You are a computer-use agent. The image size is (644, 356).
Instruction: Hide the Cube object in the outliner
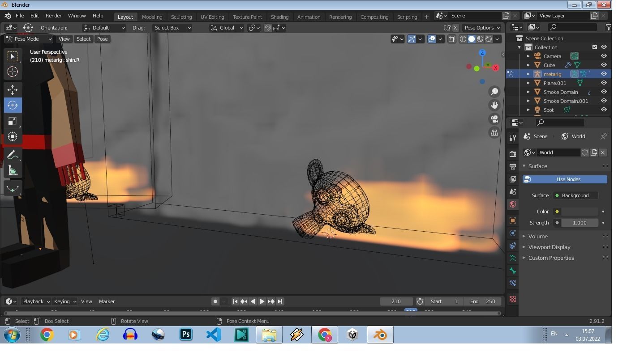click(x=604, y=65)
